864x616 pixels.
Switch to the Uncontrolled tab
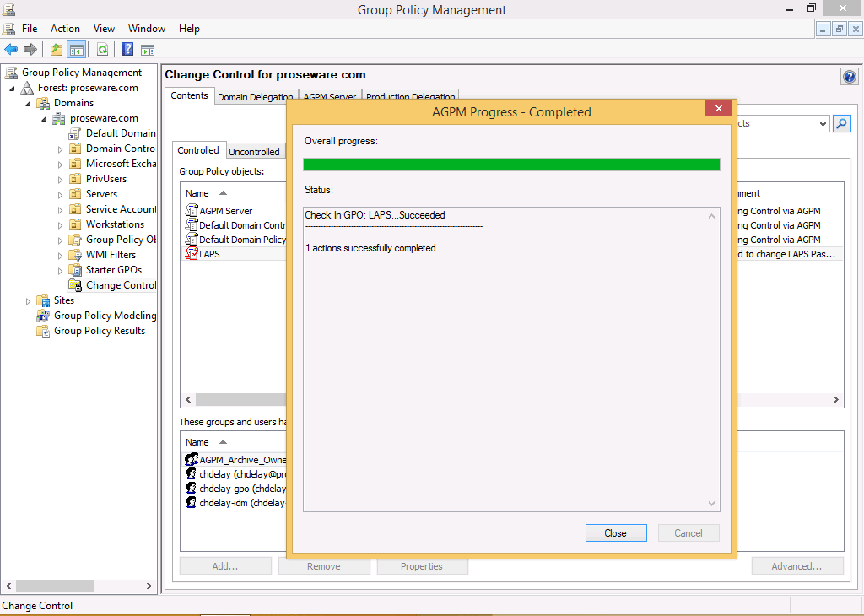[x=254, y=152]
